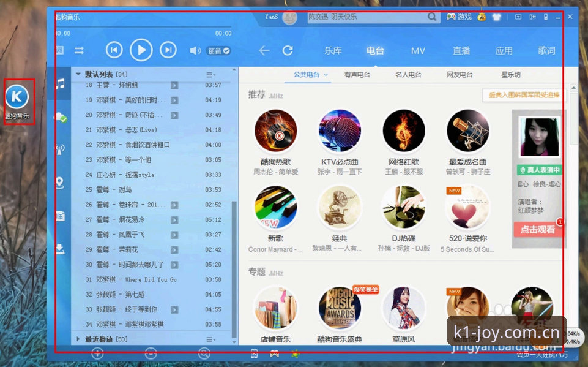Open the 星乐坊 sub-tab
Screen dimensions: 588x367
tap(511, 75)
